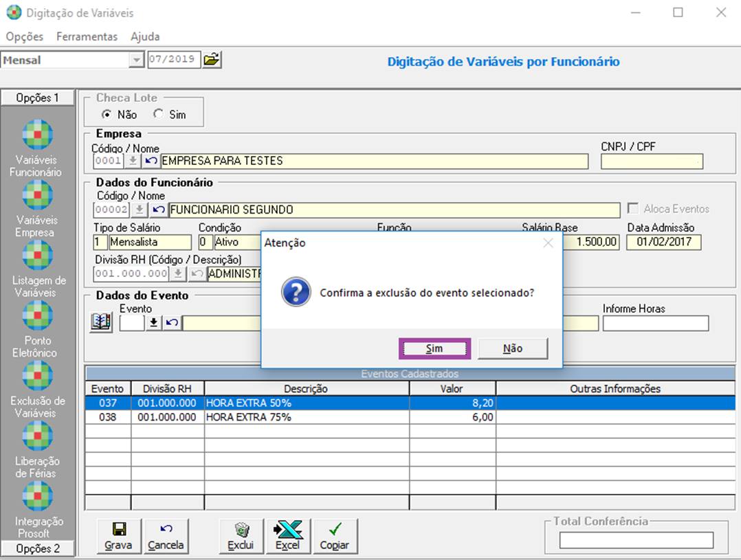Click the open folder icon beside period
Screen dimensions: 741x560
pyautogui.click(x=212, y=60)
